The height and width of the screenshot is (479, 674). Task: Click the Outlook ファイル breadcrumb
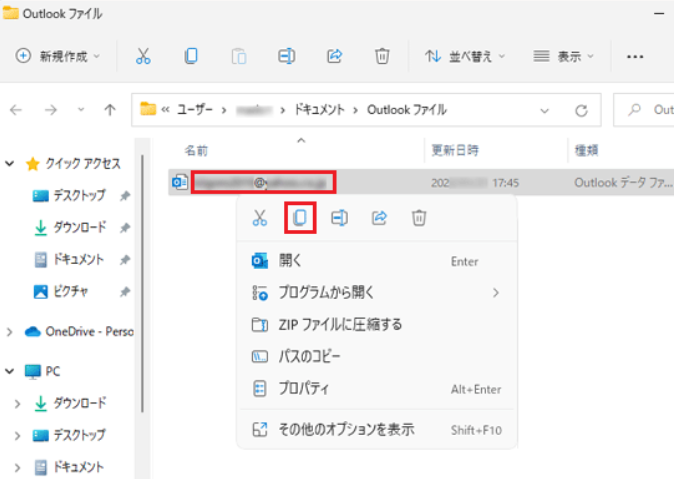point(407,110)
